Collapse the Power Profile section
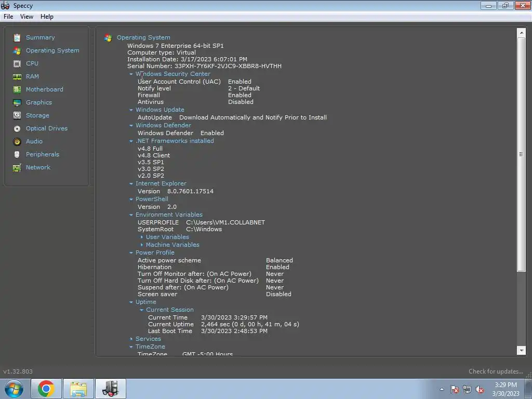The image size is (532, 399). [x=131, y=253]
